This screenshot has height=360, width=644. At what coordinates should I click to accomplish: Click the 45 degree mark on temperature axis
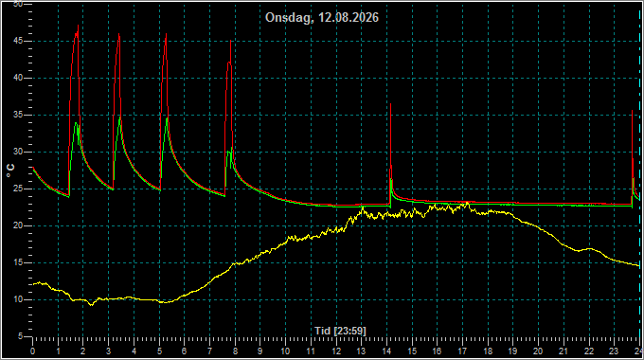18,41
